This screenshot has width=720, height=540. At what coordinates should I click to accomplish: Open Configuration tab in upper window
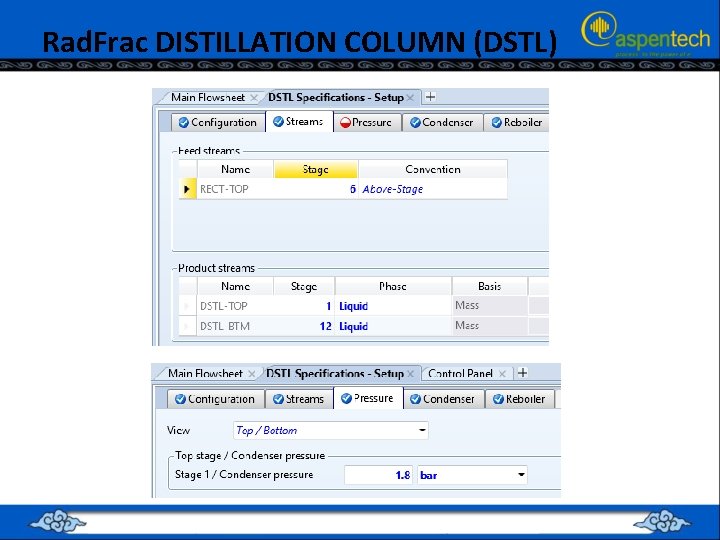pos(218,123)
